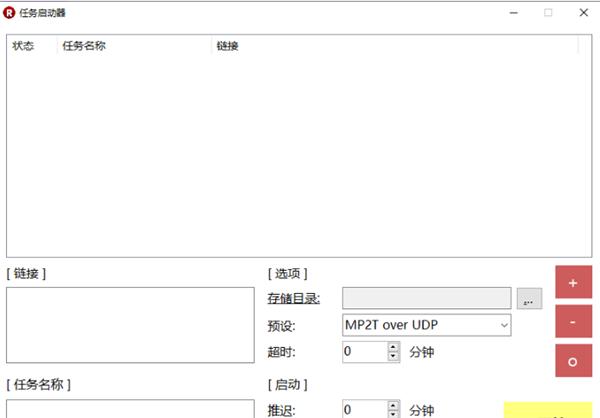Image resolution: width=600 pixels, height=418 pixels.
Task: Click the empty task list area
Action: 299,155
